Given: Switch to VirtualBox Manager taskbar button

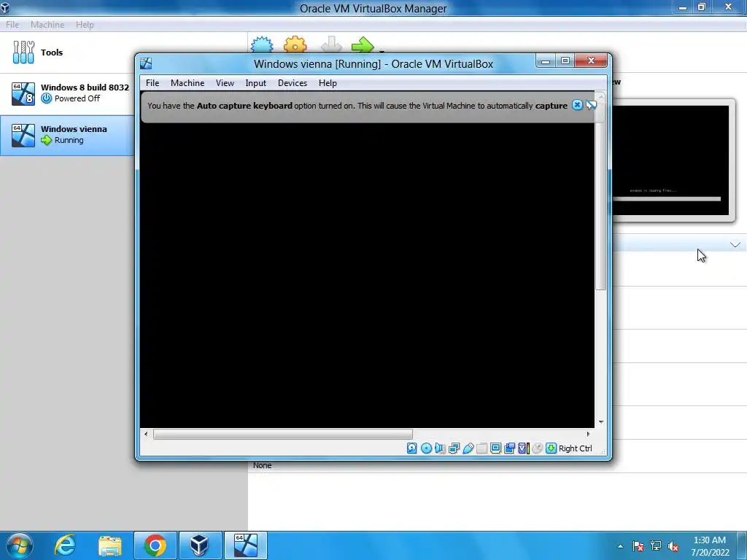Looking at the screenshot, I should 200,545.
